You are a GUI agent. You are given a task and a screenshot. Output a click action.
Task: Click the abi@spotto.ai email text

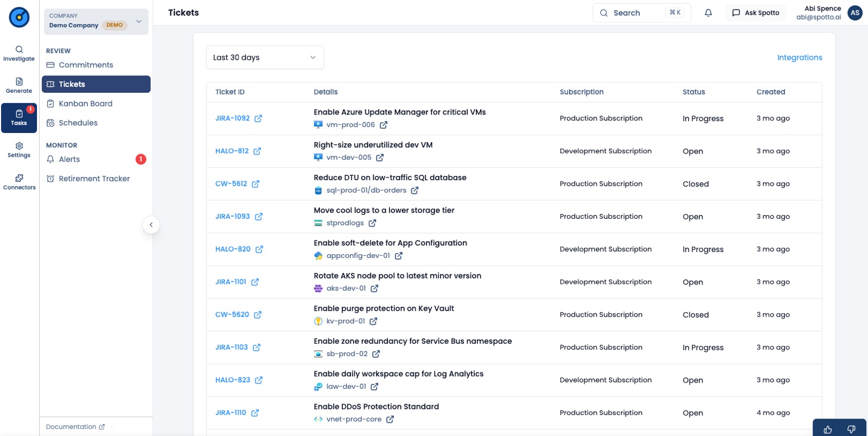pyautogui.click(x=819, y=17)
